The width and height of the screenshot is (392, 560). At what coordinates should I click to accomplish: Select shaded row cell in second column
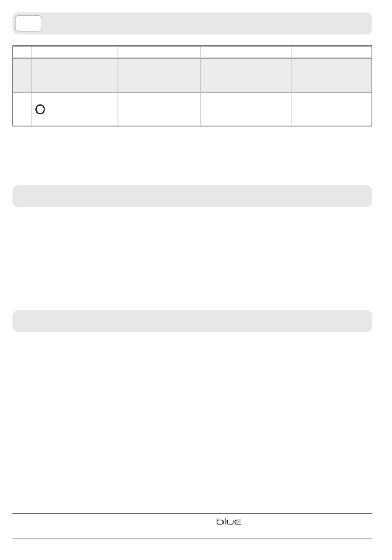[75, 75]
